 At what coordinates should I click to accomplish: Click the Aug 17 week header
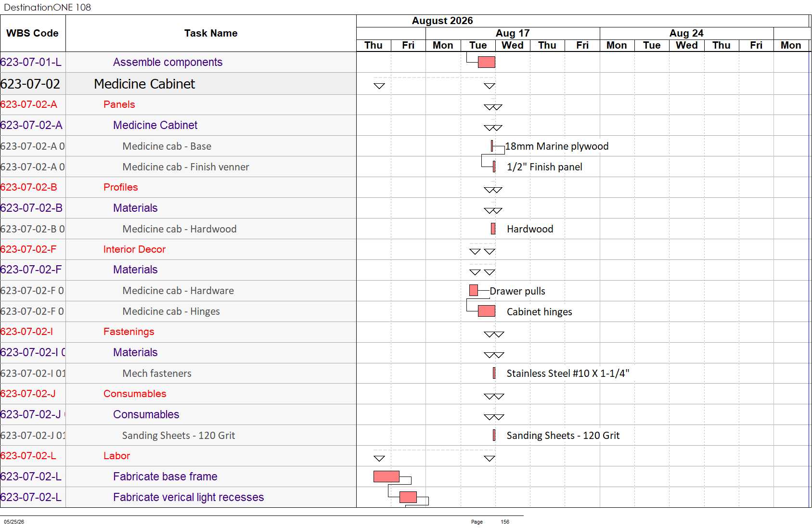point(513,33)
